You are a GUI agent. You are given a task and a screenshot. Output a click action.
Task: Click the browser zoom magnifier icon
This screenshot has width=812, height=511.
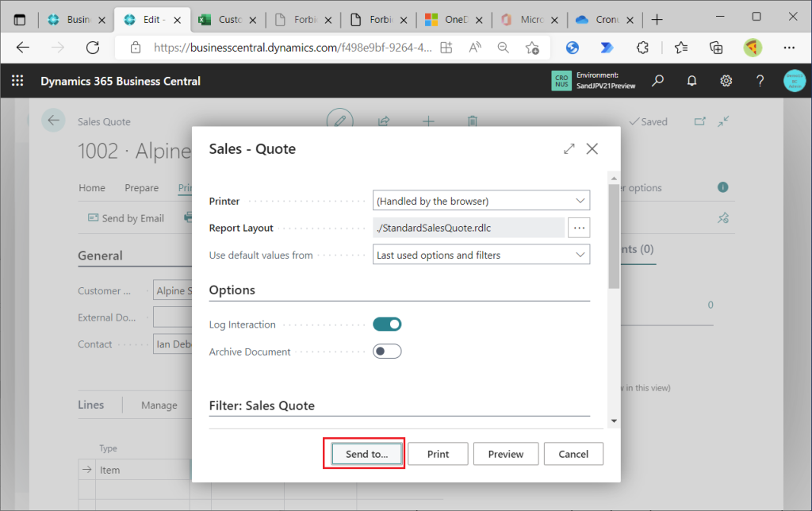pyautogui.click(x=503, y=48)
